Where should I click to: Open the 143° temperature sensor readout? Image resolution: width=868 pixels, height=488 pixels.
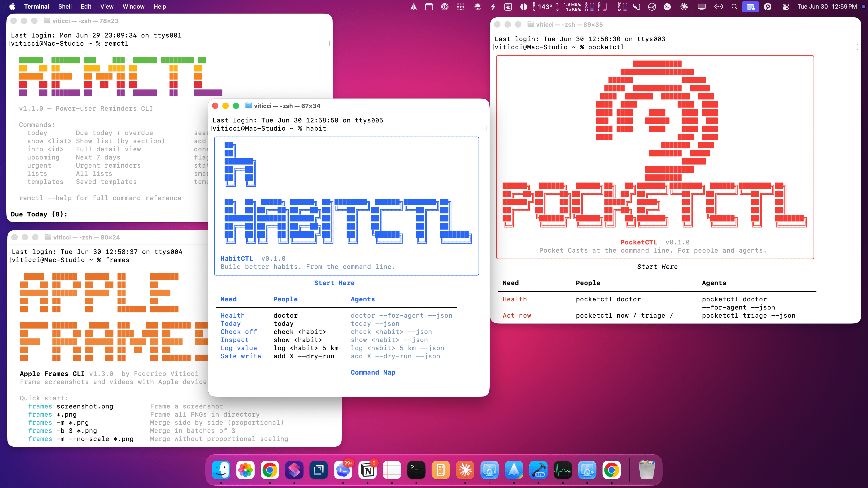click(x=542, y=7)
